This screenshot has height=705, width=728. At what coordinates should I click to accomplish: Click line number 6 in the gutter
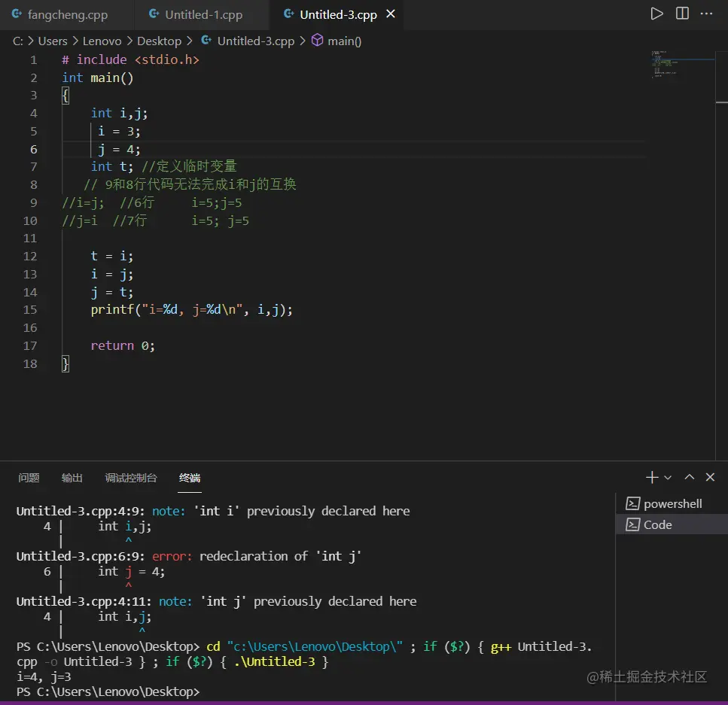tap(33, 150)
